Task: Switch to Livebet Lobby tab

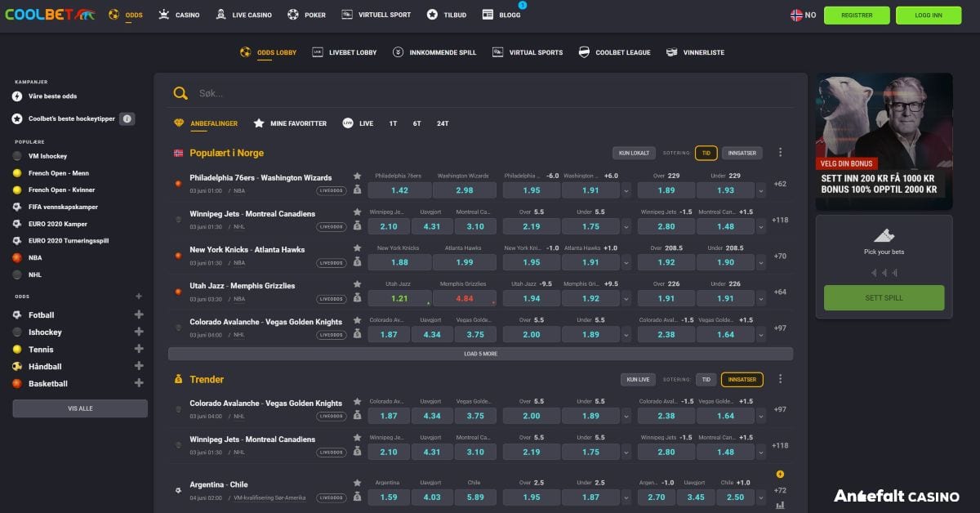Action: click(x=345, y=52)
